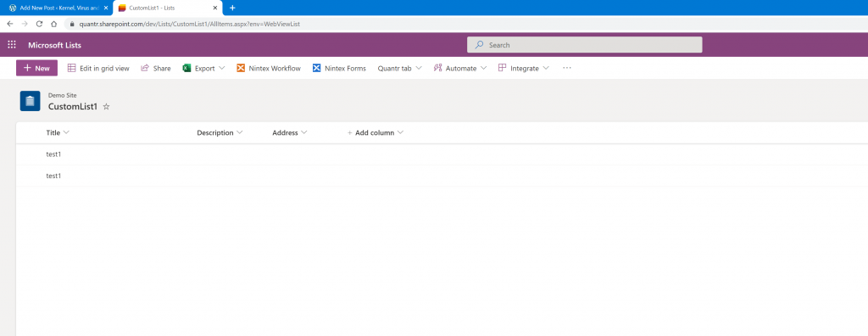Expand the Quantr tab menu

click(400, 68)
